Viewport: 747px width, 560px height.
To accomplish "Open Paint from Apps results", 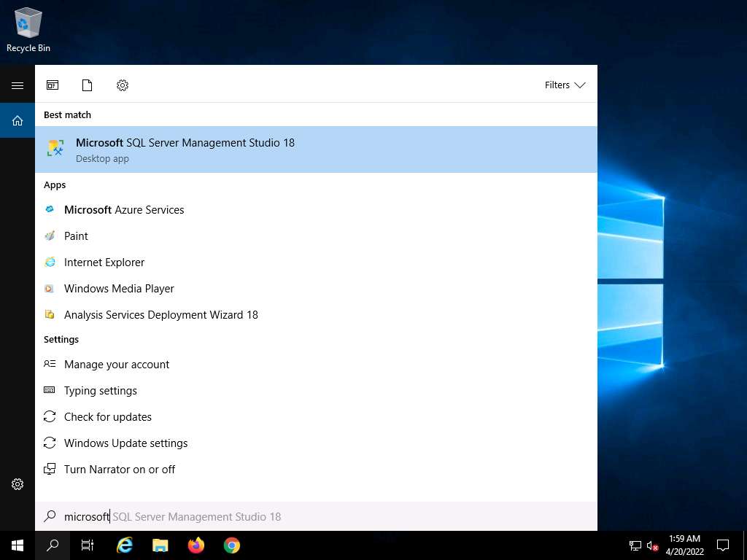I will pos(76,236).
